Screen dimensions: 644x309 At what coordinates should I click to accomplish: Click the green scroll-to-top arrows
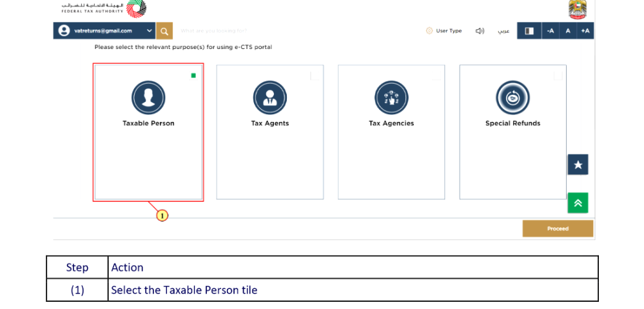click(578, 203)
